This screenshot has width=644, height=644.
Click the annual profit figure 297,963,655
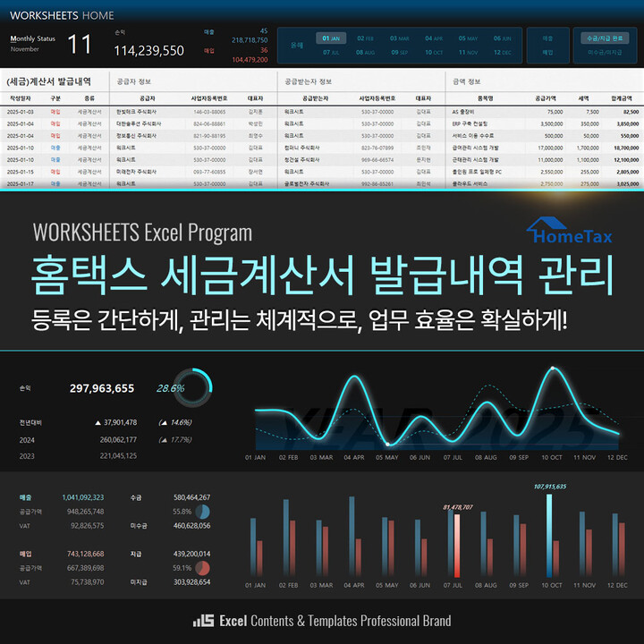(102, 388)
